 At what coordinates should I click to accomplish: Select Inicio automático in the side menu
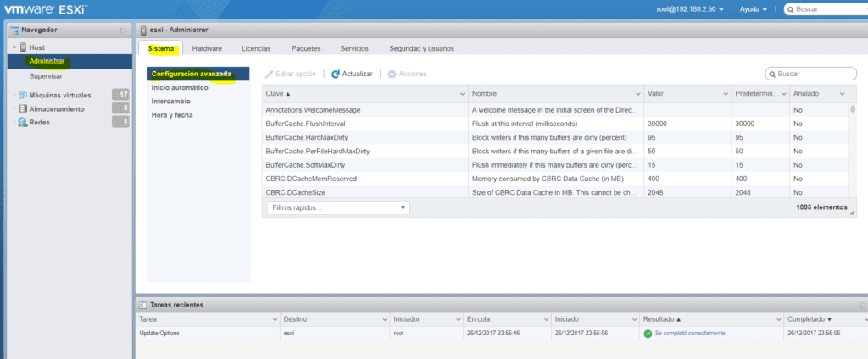pyautogui.click(x=180, y=88)
